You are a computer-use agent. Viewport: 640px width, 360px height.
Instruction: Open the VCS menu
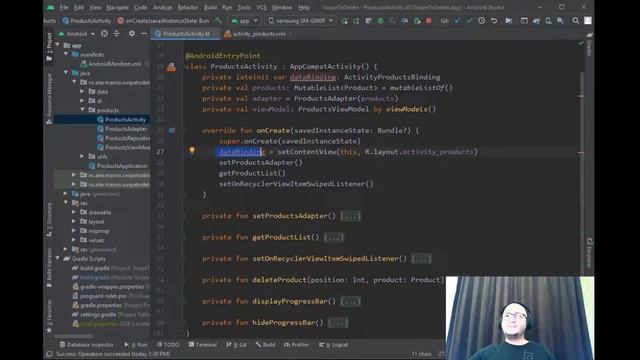tap(261, 7)
